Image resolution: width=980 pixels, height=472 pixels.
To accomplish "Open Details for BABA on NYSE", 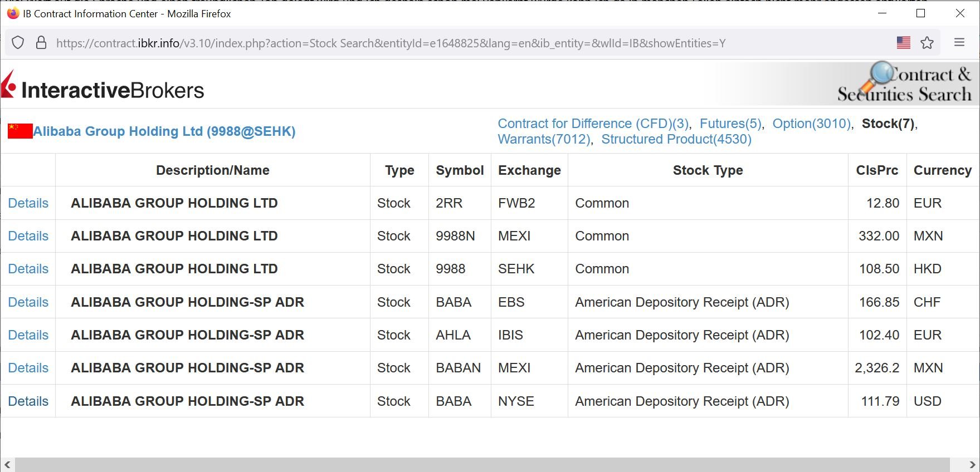I will (x=28, y=401).
